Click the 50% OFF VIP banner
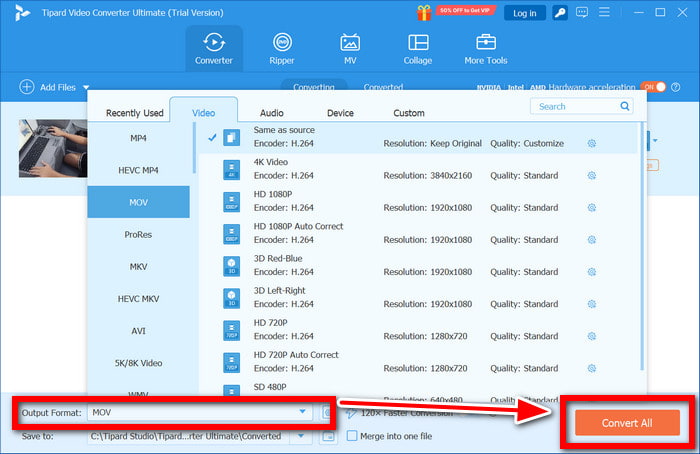The width and height of the screenshot is (700, 454). (465, 10)
